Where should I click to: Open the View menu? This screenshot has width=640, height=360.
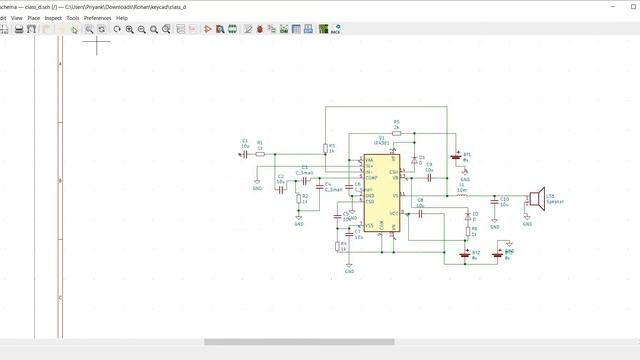pyautogui.click(x=17, y=18)
